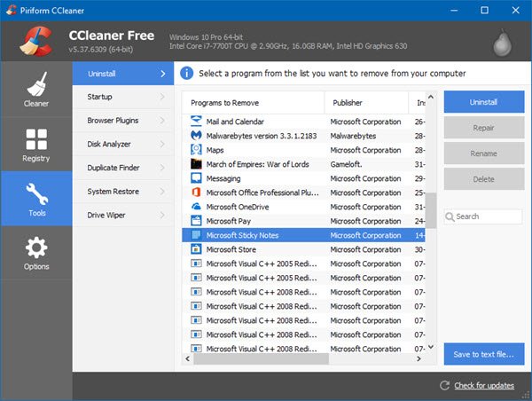
Task: Click the chevron next to Duplicate Finder
Action: 162,168
